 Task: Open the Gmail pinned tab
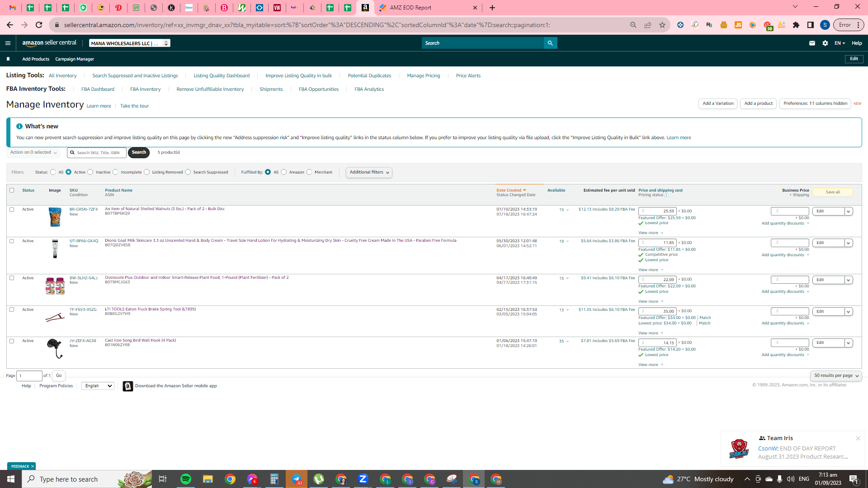tap(13, 8)
